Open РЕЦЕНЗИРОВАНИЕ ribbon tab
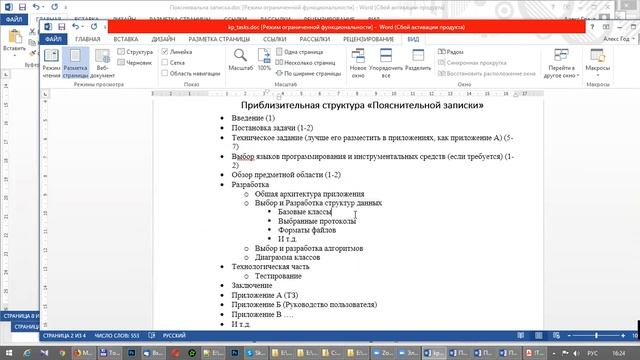The height and width of the screenshot is (360, 640). 369,39
